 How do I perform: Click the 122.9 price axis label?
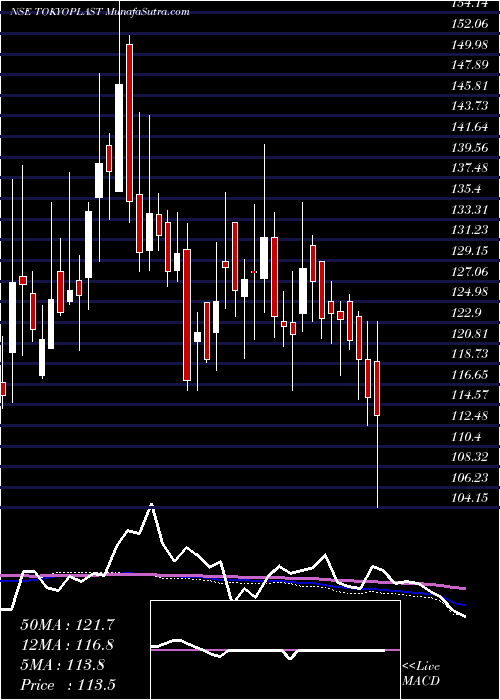pyautogui.click(x=466, y=313)
